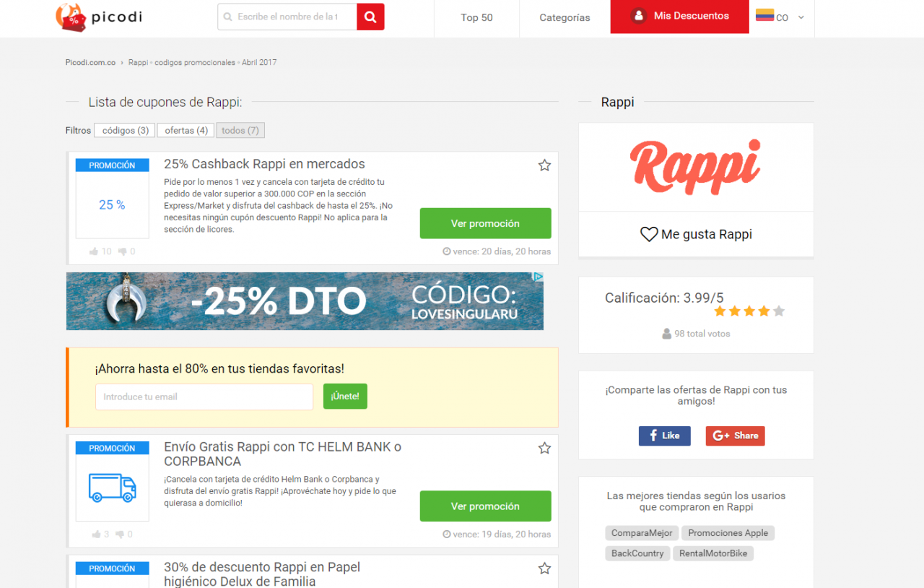Click the heart icon for Me gusta Rappi
The height and width of the screenshot is (588, 924).
point(649,234)
